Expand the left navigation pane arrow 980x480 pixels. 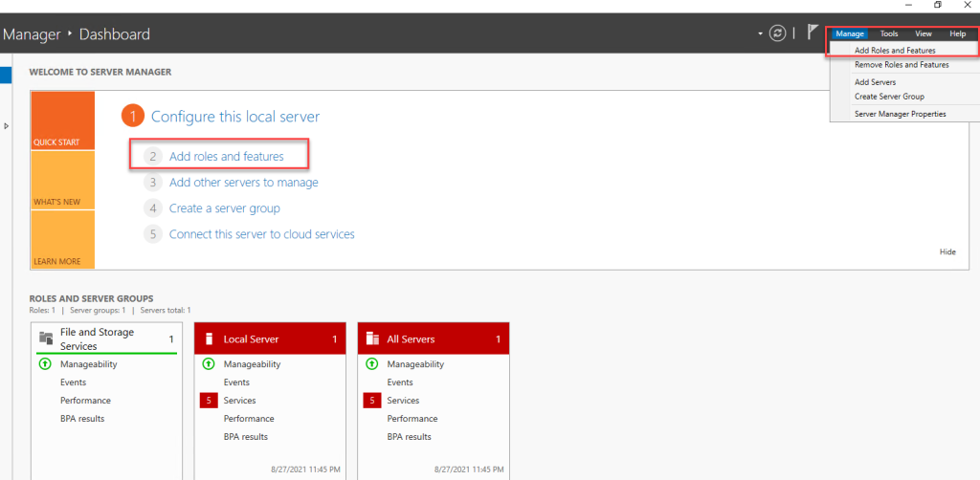pyautogui.click(x=7, y=125)
